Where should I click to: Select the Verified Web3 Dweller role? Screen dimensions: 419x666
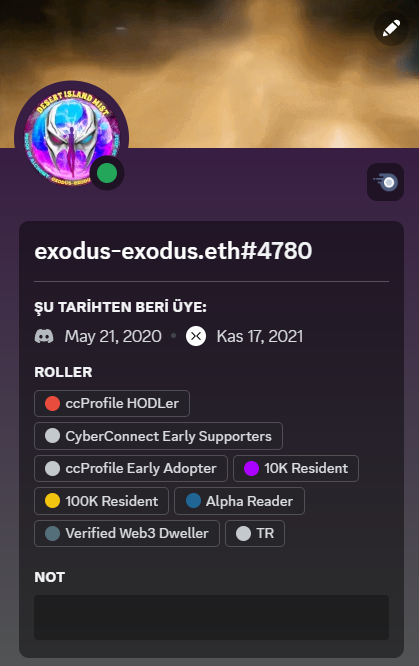click(127, 533)
